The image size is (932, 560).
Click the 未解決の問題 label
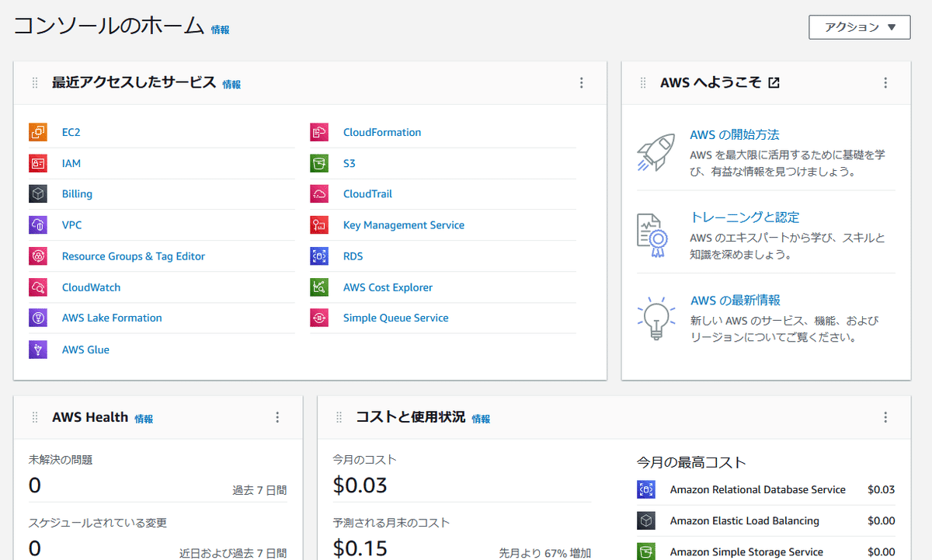click(61, 460)
